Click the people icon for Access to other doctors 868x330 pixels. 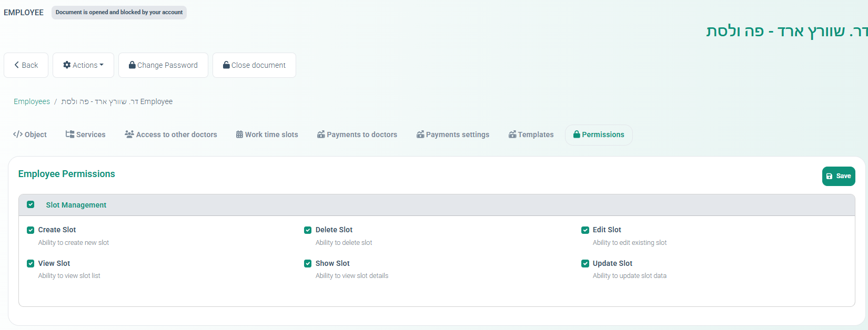tap(129, 135)
